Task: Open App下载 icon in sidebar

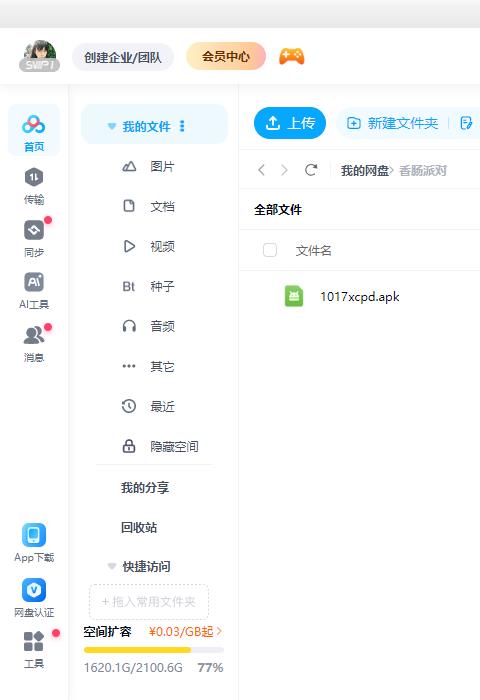Action: [x=34, y=534]
